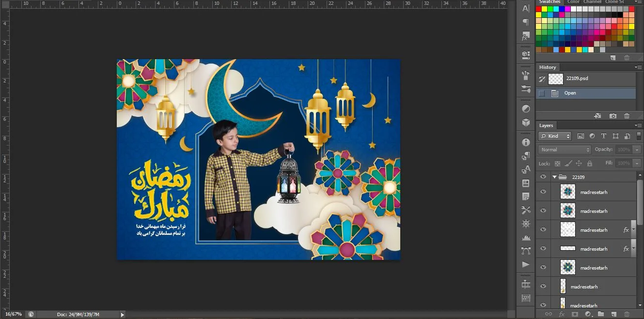
Task: Open the Normal blend mode dropdown
Action: 565,150
